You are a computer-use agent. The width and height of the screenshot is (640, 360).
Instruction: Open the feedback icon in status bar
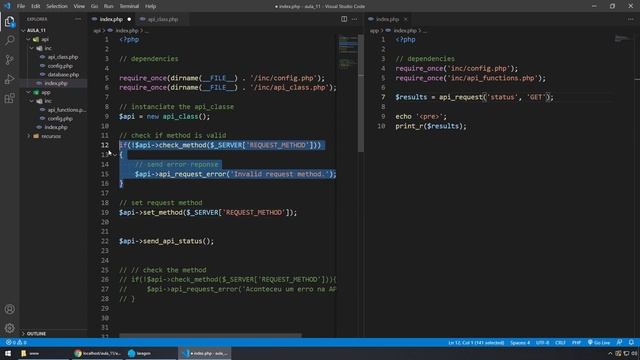(x=620, y=342)
